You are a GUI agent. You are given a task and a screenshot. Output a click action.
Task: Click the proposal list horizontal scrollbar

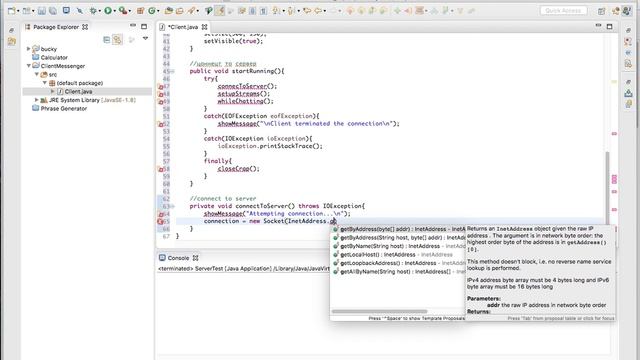(380, 311)
